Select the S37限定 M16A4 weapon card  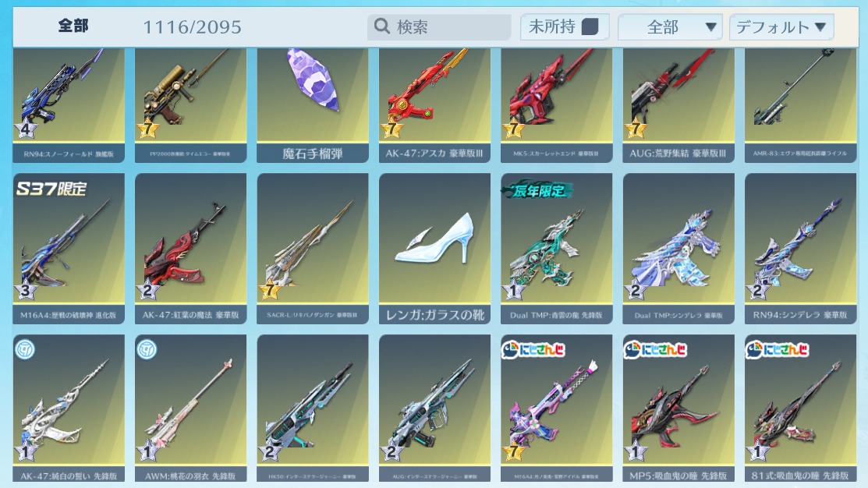(x=69, y=249)
